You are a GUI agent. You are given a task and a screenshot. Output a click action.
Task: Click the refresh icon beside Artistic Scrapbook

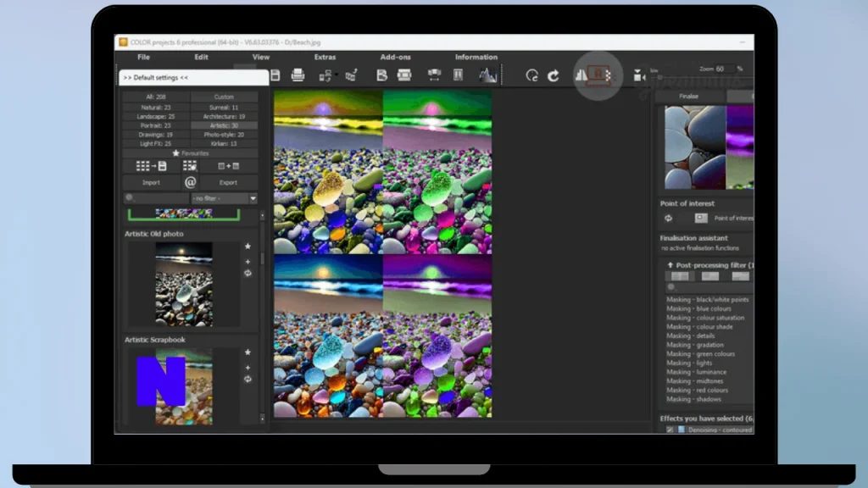coord(248,380)
